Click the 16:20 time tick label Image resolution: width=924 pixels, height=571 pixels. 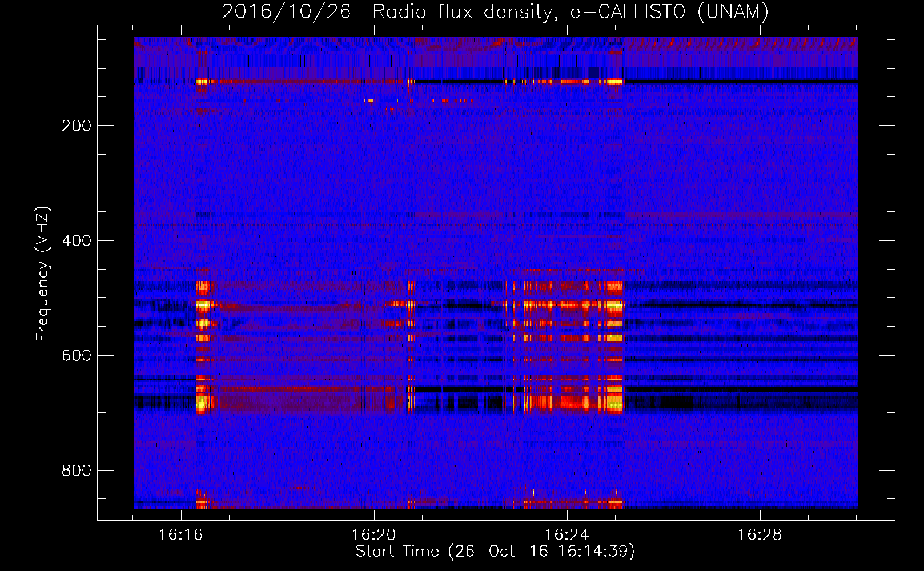click(373, 535)
